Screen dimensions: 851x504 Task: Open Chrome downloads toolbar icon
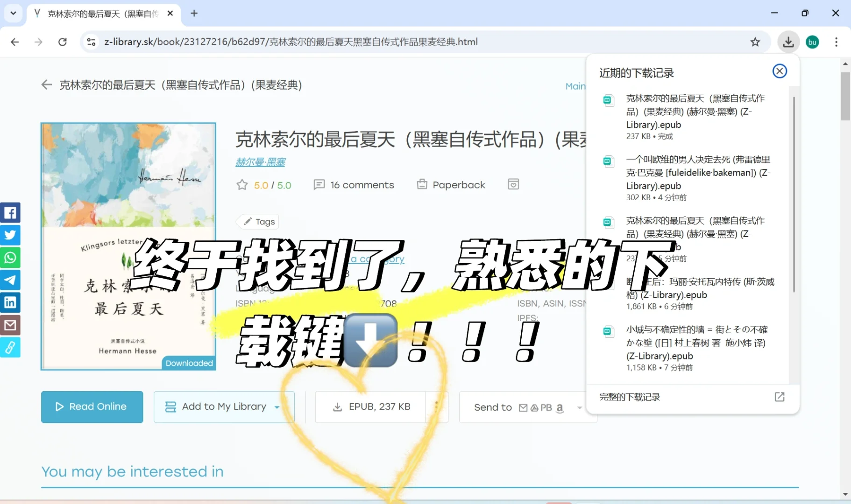tap(788, 42)
